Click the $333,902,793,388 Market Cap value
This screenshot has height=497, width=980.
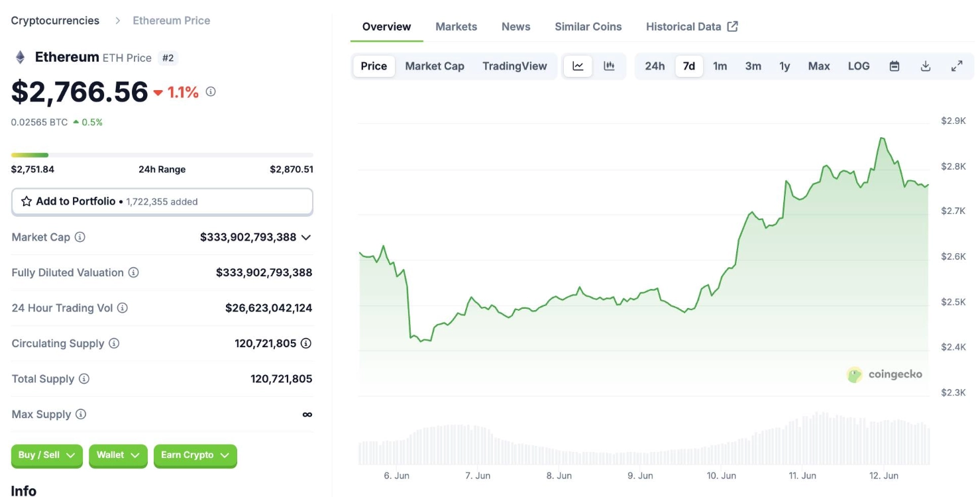[248, 237]
